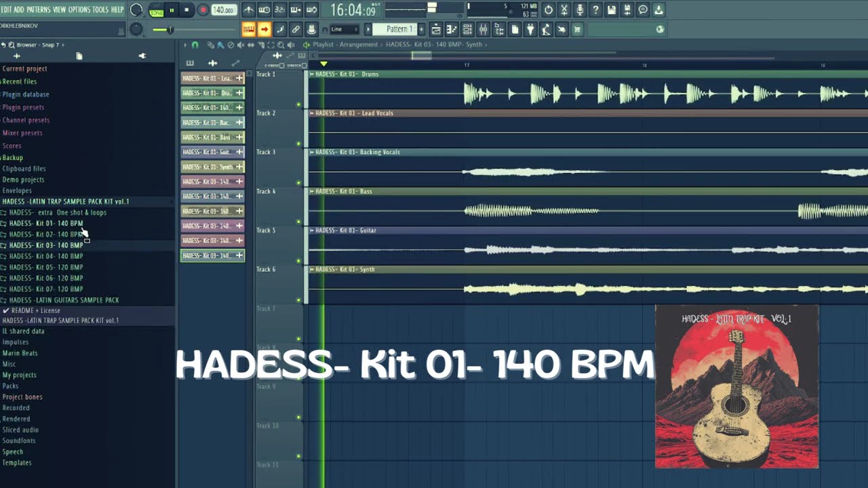868x488 pixels.
Task: Toggle the step editing icon
Action: (280, 29)
